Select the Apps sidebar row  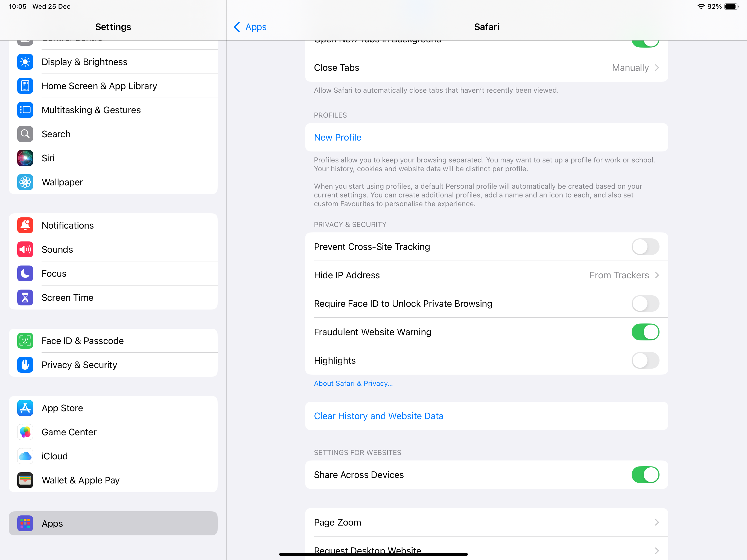[113, 524]
